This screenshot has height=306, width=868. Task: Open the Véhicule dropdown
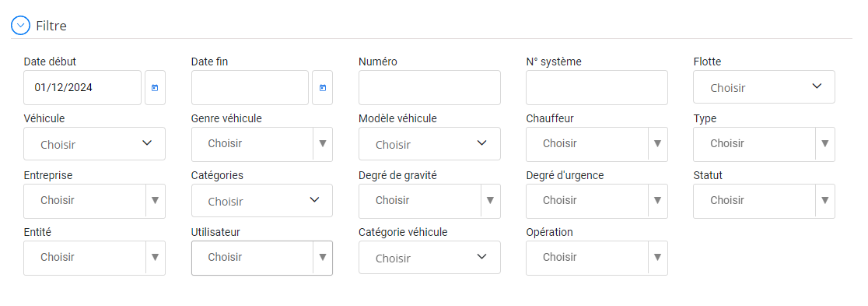(x=94, y=143)
